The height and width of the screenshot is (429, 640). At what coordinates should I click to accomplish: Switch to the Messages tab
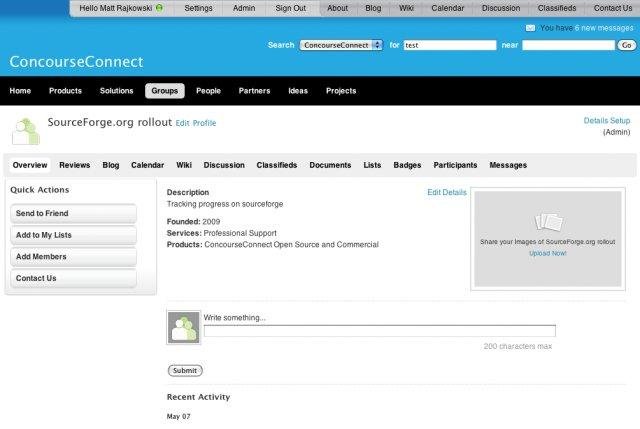[x=508, y=165]
